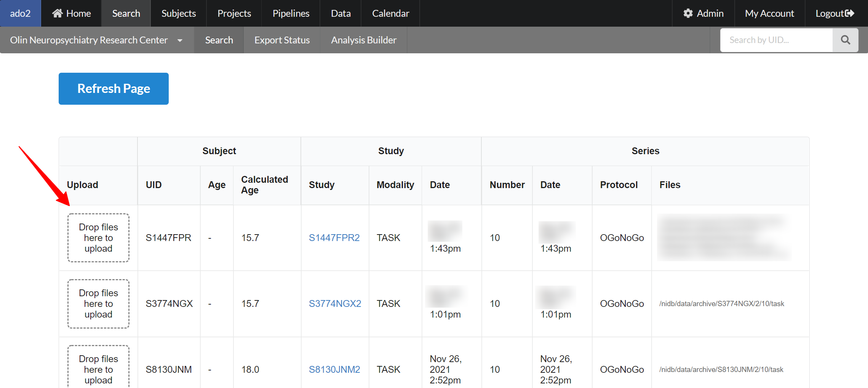The width and height of the screenshot is (868, 388).
Task: Click the upload drop zone for S1447FPR
Action: (x=98, y=238)
